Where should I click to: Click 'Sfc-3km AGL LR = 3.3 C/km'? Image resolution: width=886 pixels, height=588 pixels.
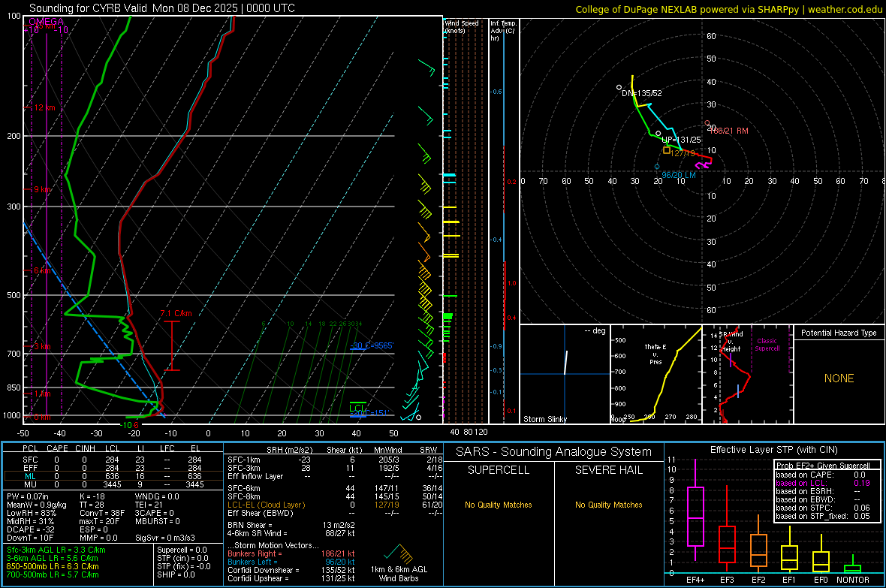(x=56, y=550)
